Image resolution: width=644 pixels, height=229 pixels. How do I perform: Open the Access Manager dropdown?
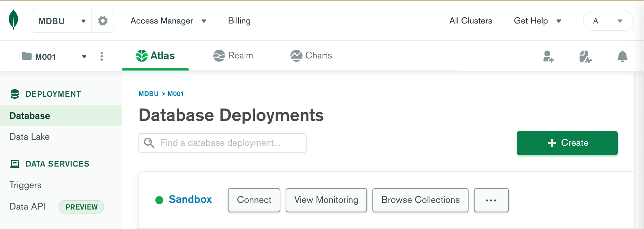pyautogui.click(x=168, y=21)
